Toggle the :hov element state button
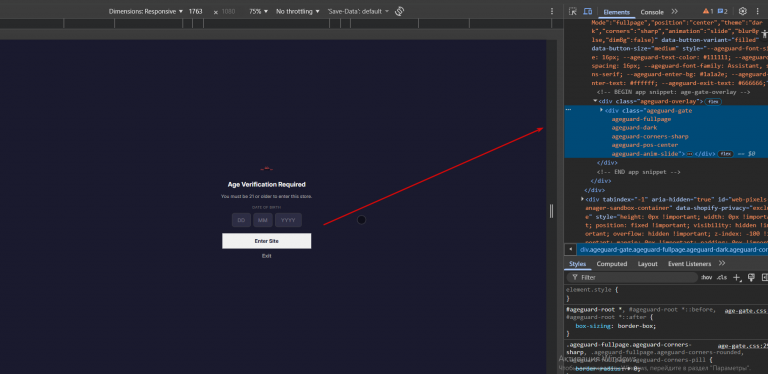This screenshot has height=374, width=768. tap(706, 278)
